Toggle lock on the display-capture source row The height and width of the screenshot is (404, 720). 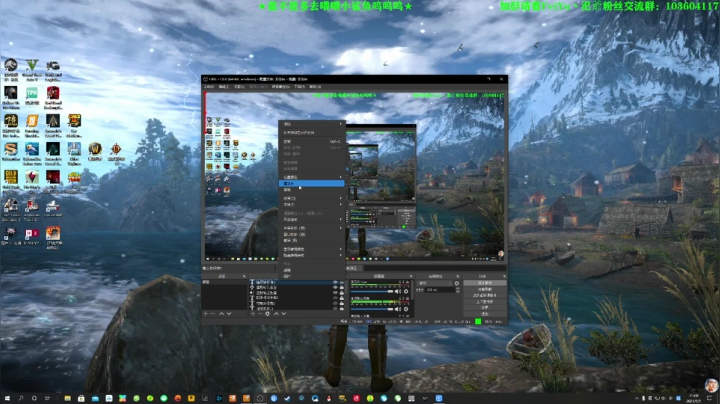pyautogui.click(x=342, y=287)
